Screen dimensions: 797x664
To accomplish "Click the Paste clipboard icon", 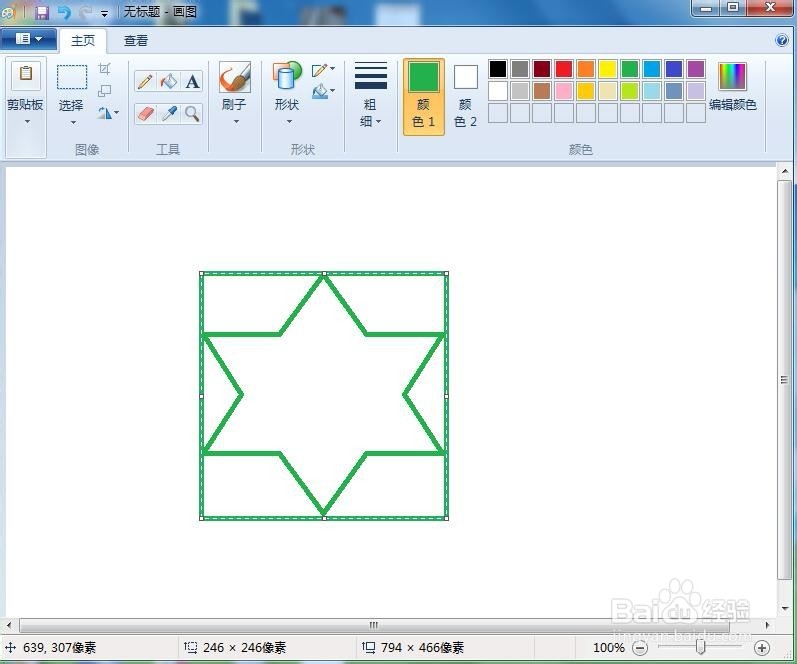I will pos(25,76).
